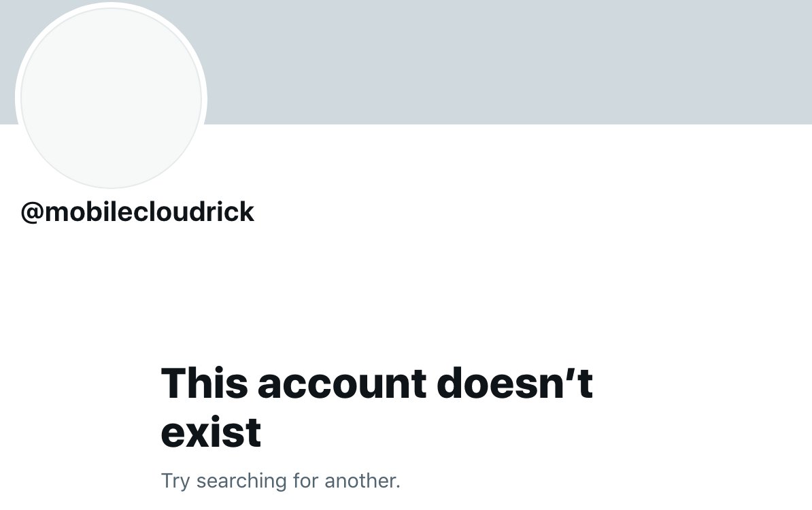Screen dimensions: 812x510
Task: Click the word "Try" in the subtext
Action: point(175,481)
